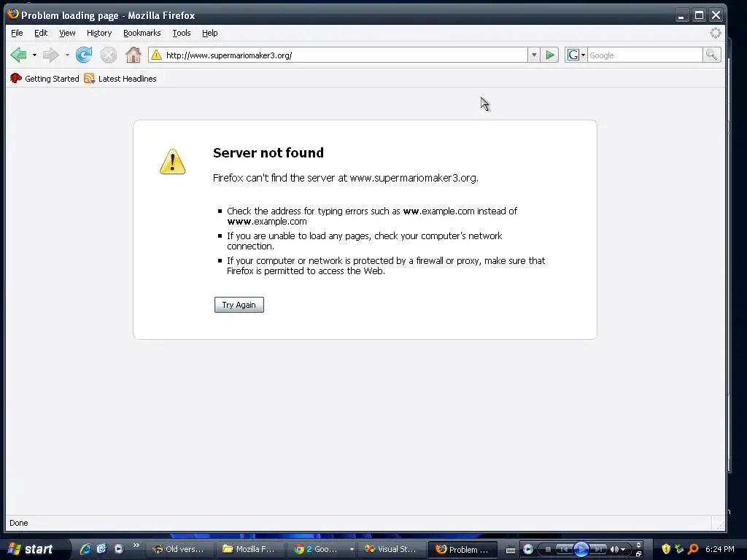Switch to Visual St… taskbar window
The height and width of the screenshot is (560, 747).
point(391,549)
